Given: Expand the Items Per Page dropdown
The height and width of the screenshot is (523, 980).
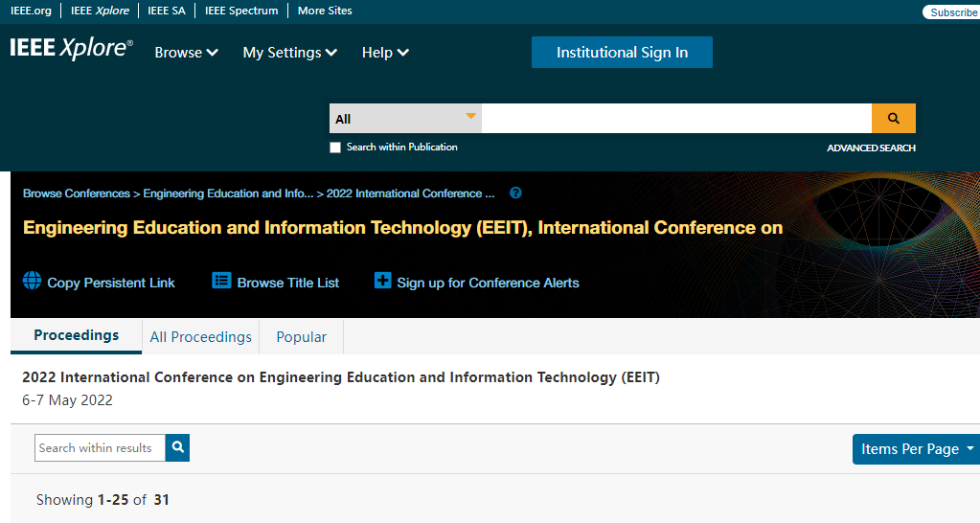Looking at the screenshot, I should [x=916, y=449].
